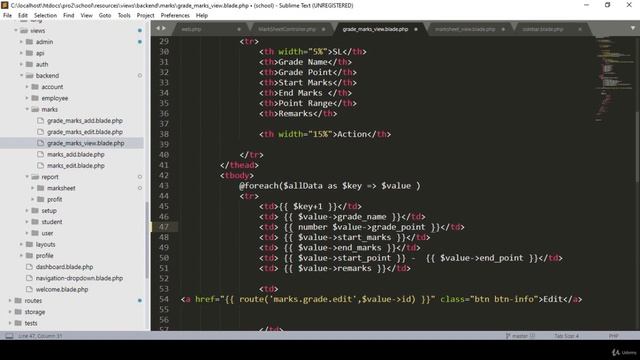Change the PHP syntax selector

click(x=613, y=336)
